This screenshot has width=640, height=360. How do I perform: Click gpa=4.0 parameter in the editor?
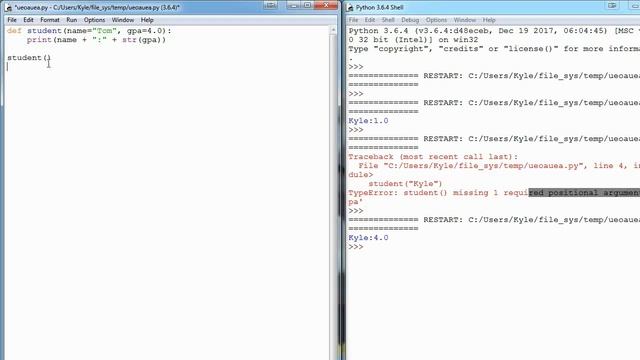pyautogui.click(x=144, y=31)
